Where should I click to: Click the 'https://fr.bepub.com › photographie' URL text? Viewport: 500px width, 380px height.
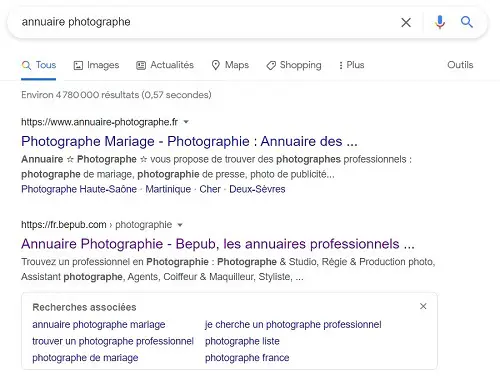click(x=97, y=225)
